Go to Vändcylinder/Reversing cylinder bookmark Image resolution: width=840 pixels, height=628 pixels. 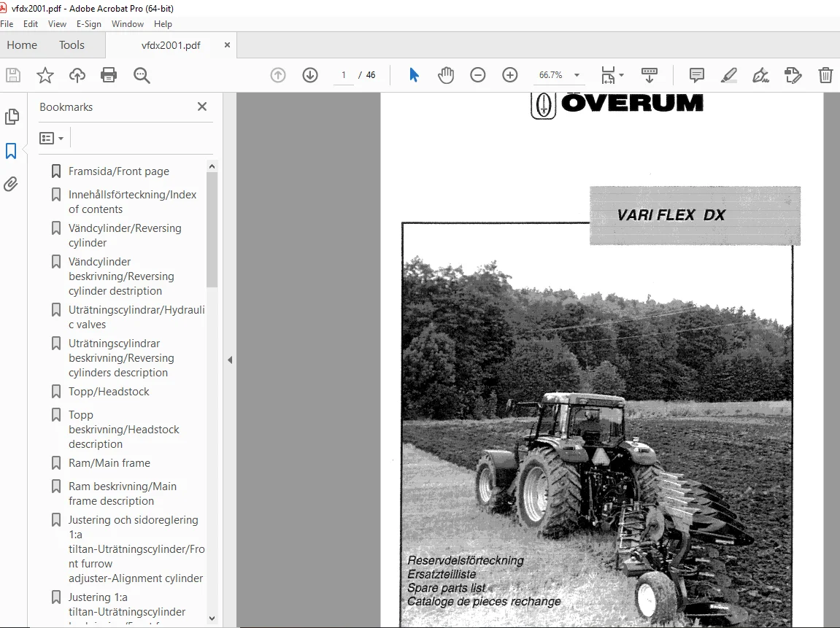point(125,236)
